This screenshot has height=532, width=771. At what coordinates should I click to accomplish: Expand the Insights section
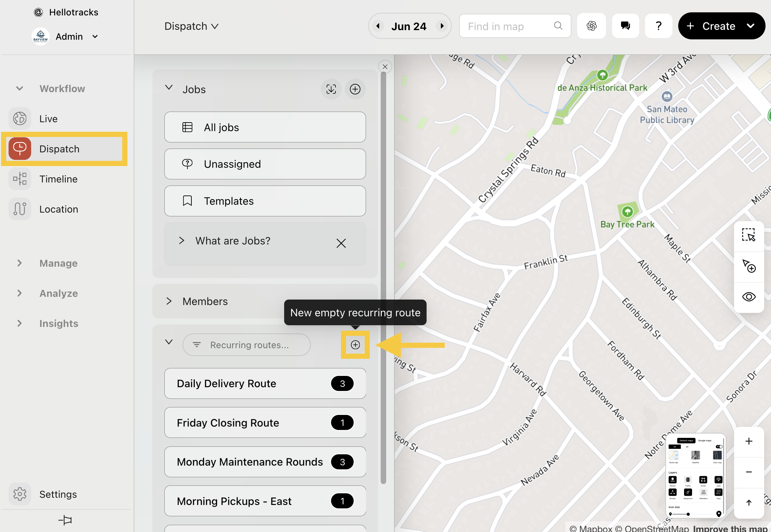coord(20,324)
